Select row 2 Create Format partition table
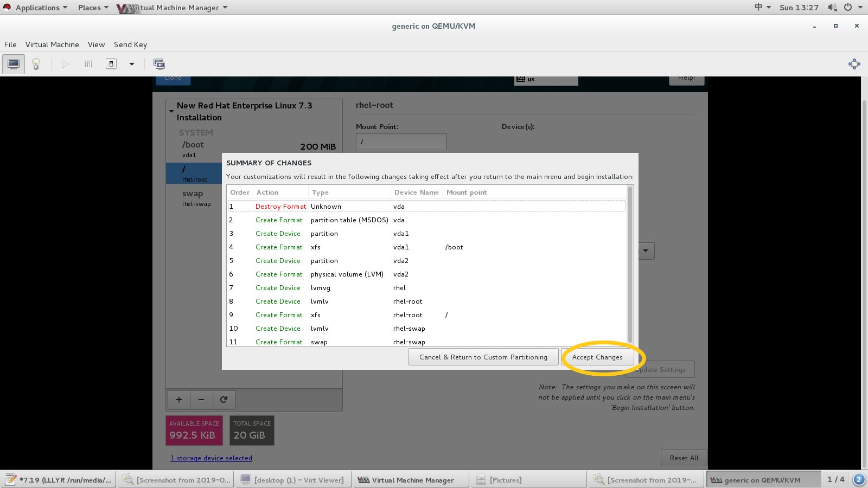868x488 pixels. (426, 220)
